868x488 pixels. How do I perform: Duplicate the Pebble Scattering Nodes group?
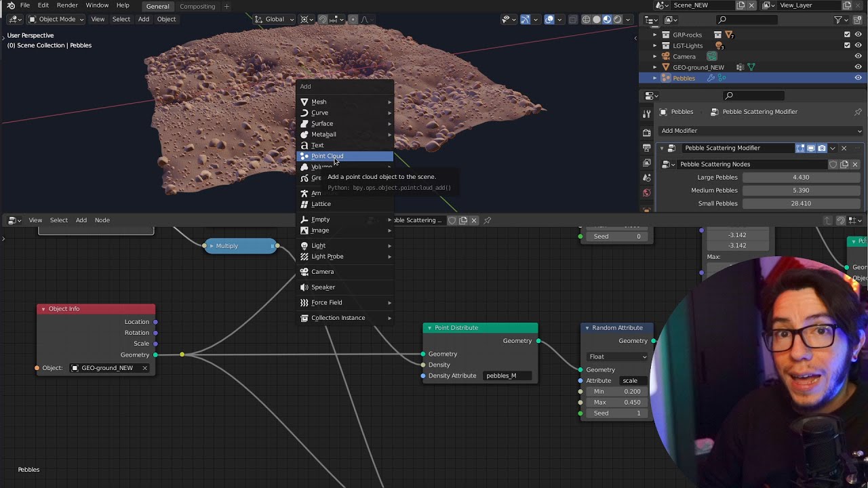pyautogui.click(x=844, y=164)
